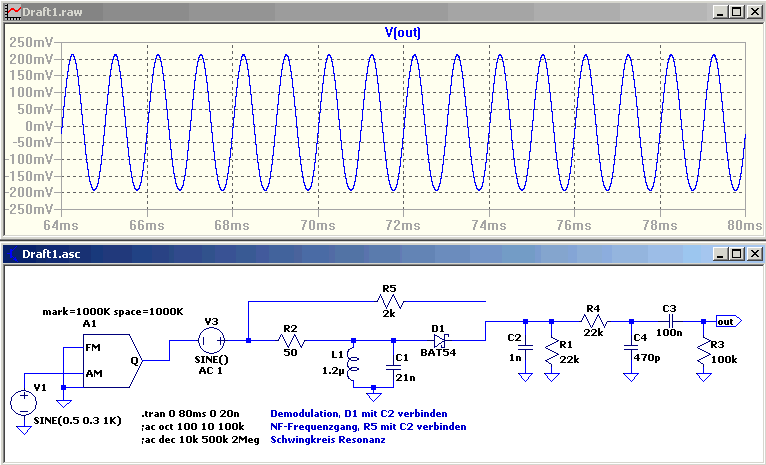Click the 0mV vertical axis label
766x465 pixels.
click(x=38, y=126)
